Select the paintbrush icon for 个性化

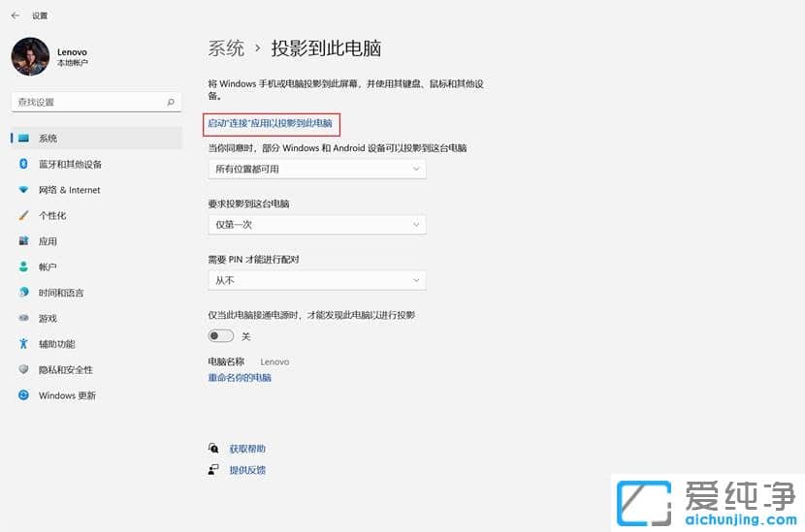point(23,215)
